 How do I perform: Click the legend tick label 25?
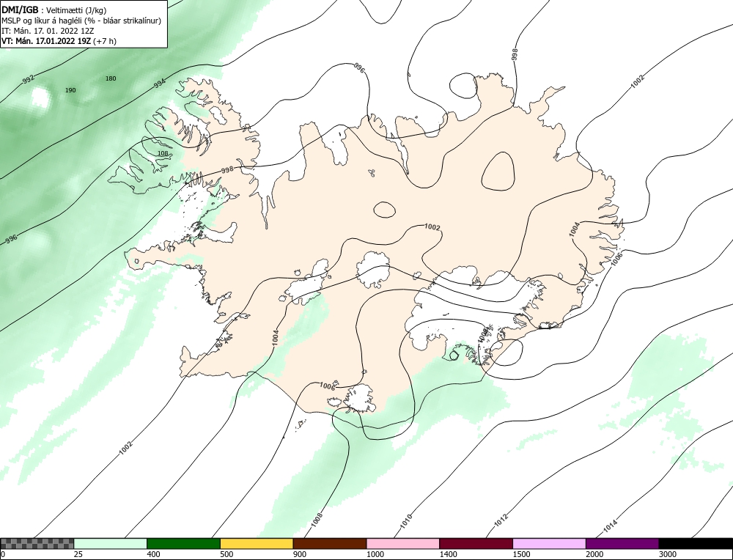click(78, 554)
